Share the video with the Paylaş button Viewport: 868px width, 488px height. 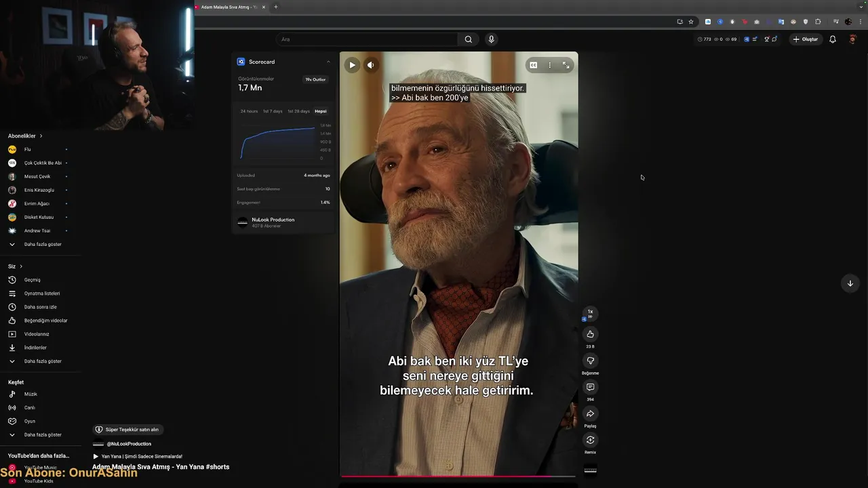pos(590,413)
